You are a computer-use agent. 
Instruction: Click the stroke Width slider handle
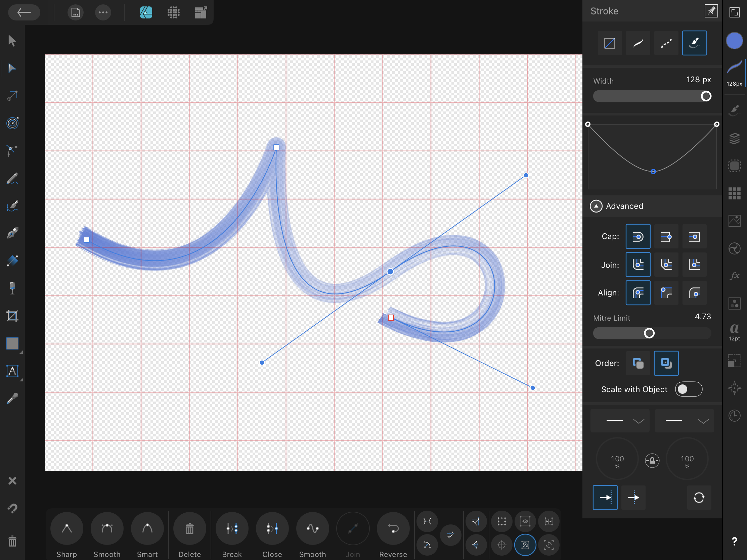tap(706, 96)
